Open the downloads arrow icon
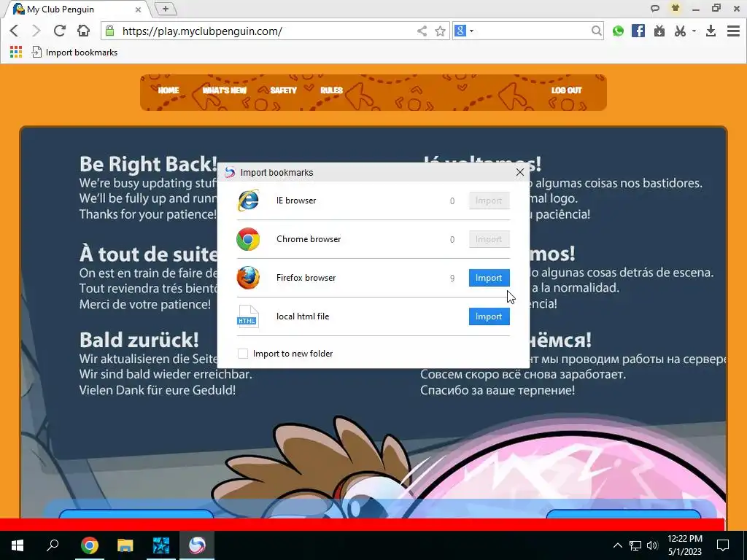 coord(711,31)
